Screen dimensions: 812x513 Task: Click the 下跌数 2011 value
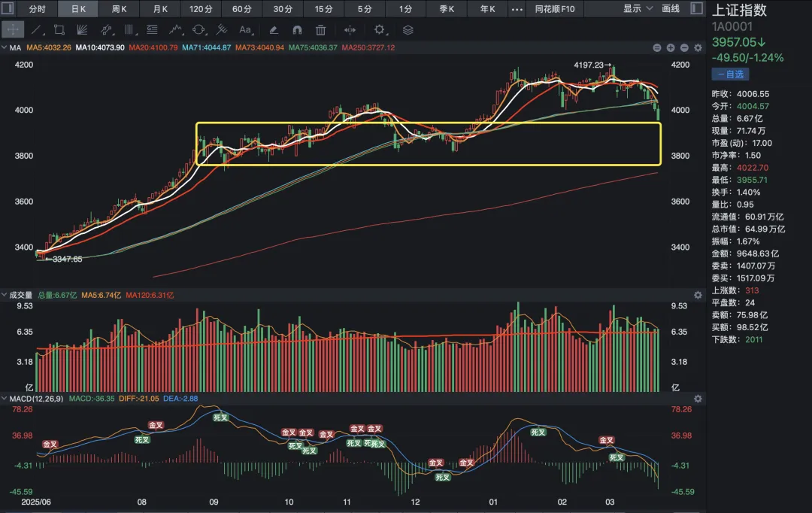pos(753,340)
